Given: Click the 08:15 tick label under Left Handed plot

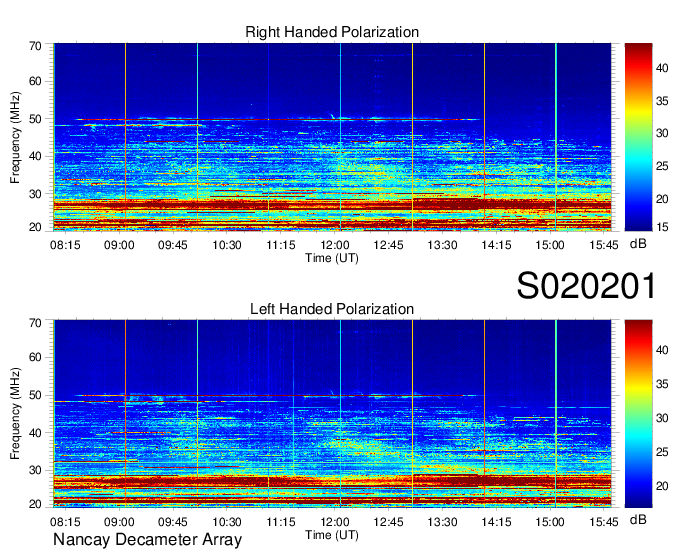Looking at the screenshot, I should [x=65, y=522].
